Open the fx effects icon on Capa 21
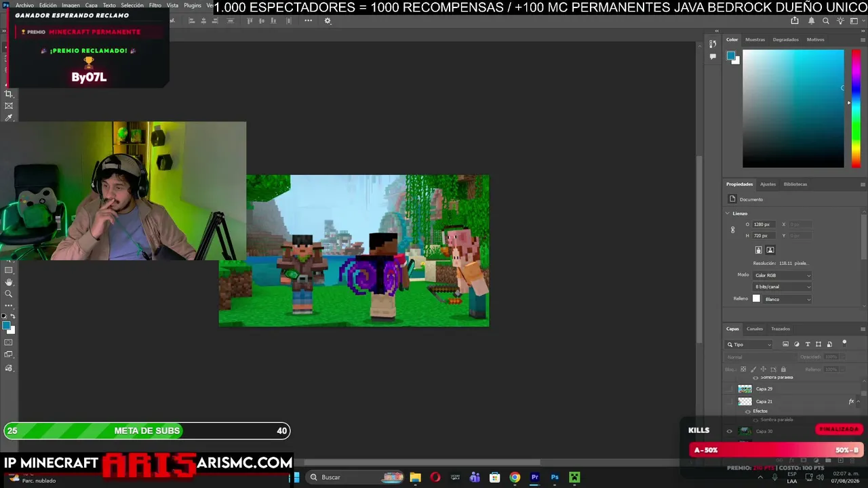The height and width of the screenshot is (488, 868). pyautogui.click(x=851, y=401)
